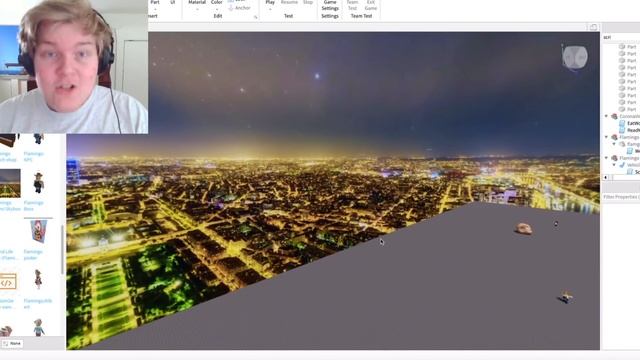Collapse the Commands model in Explorer
640x360 pixels.
pyautogui.click(x=607, y=116)
